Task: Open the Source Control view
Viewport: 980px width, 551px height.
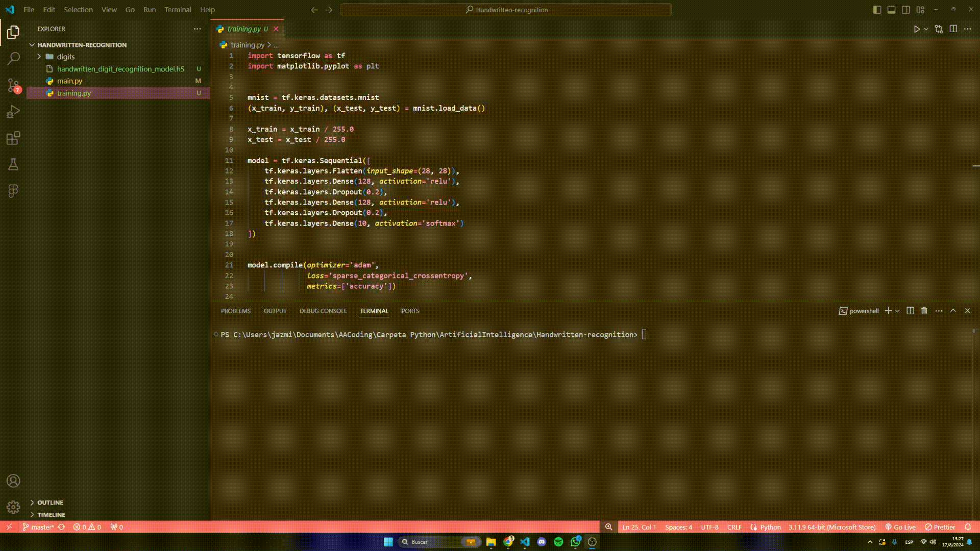Action: [13, 85]
